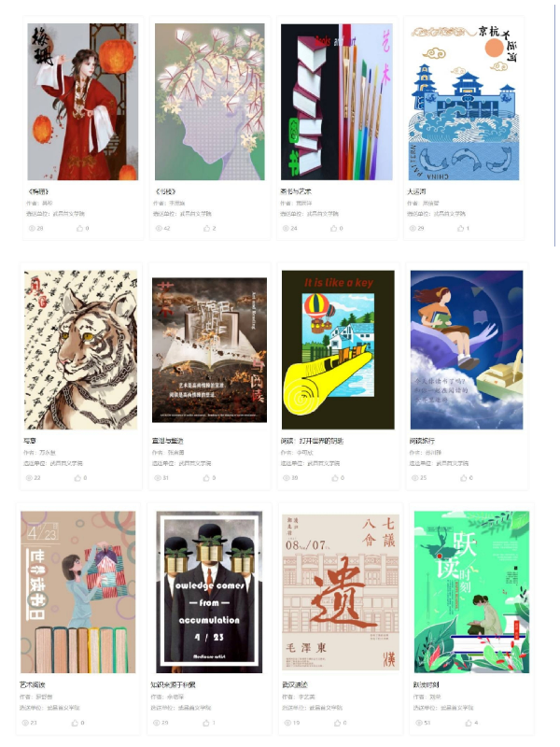Viewport: 560px width, 747px height.
Task: Like the 大运河 canal poster
Action: tap(460, 228)
